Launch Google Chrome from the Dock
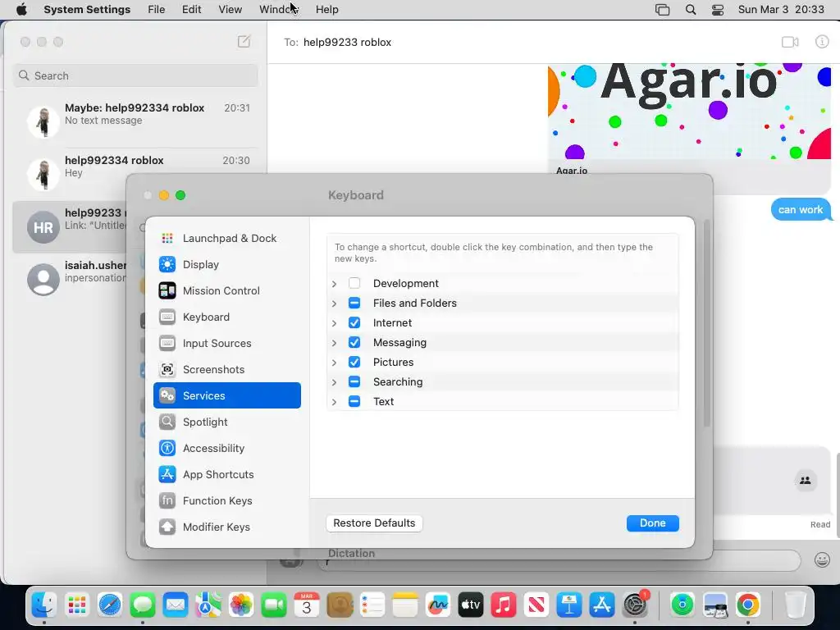 coord(748,605)
